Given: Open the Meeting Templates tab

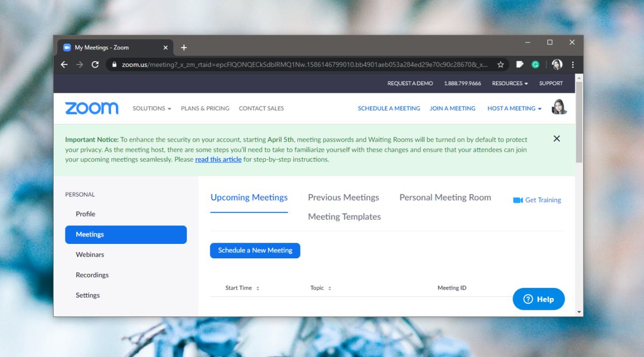Looking at the screenshot, I should point(345,217).
